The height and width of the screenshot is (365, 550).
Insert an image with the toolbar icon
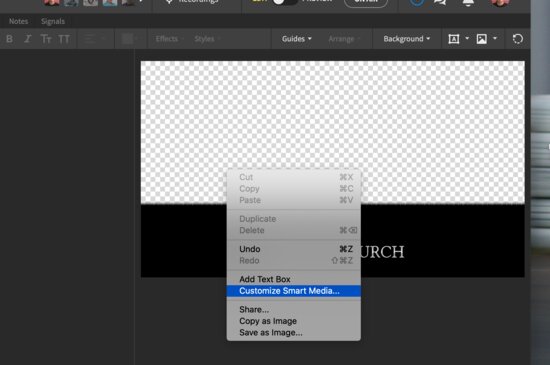tap(482, 39)
